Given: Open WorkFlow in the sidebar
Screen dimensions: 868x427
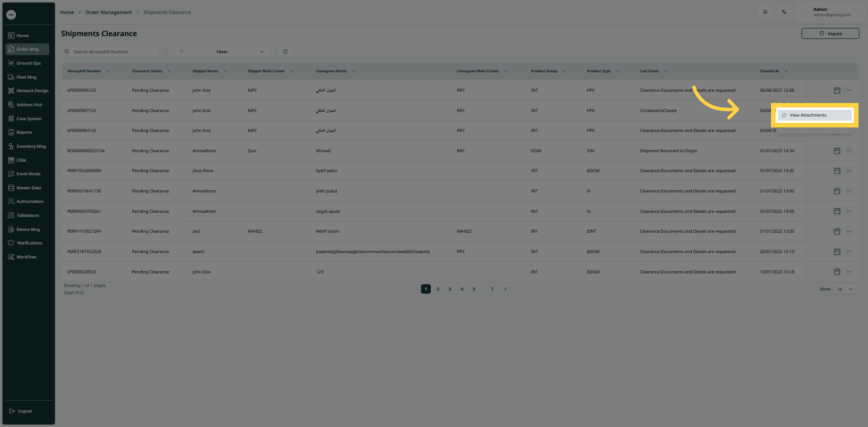Looking at the screenshot, I should [x=27, y=257].
